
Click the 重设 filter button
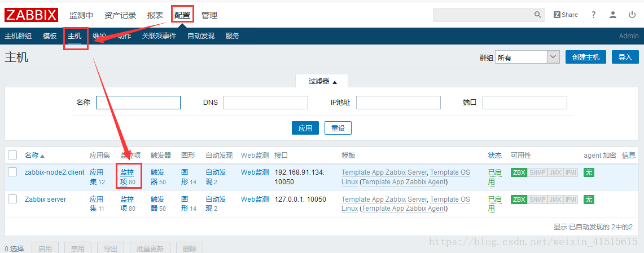338,128
